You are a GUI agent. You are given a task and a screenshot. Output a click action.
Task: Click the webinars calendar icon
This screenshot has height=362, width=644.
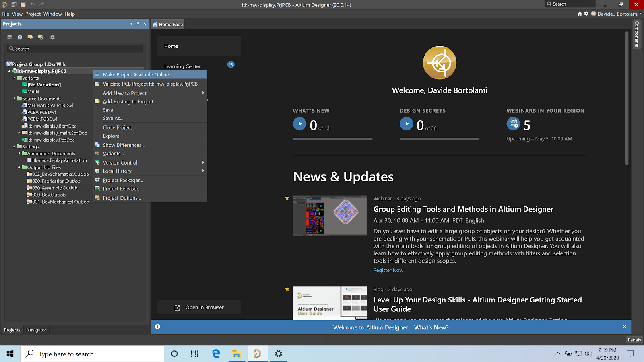pyautogui.click(x=513, y=123)
